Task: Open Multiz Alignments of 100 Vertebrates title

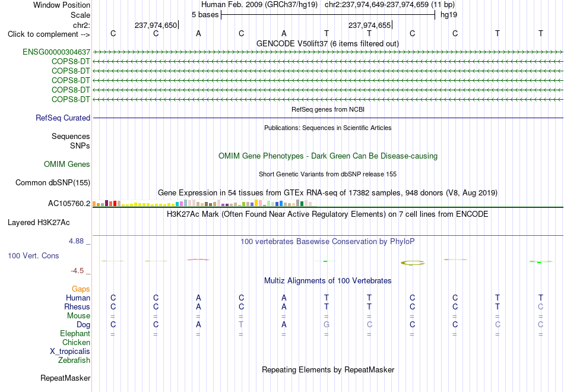Action: [328, 281]
